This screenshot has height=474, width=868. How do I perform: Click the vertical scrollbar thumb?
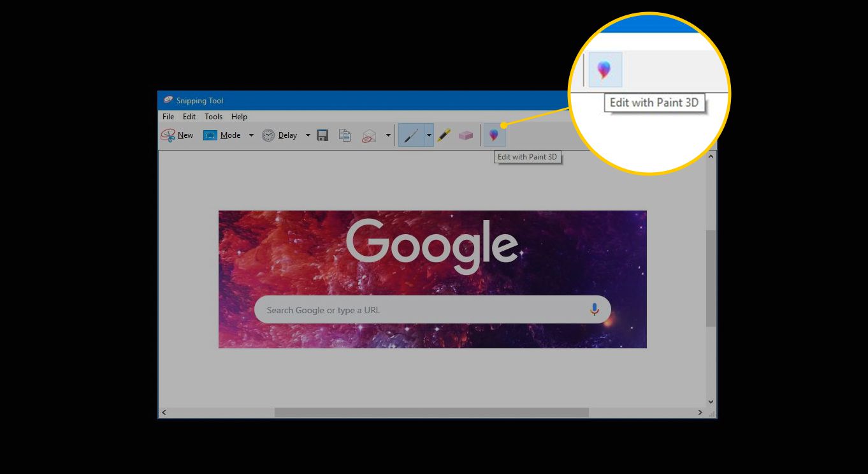[x=711, y=279]
